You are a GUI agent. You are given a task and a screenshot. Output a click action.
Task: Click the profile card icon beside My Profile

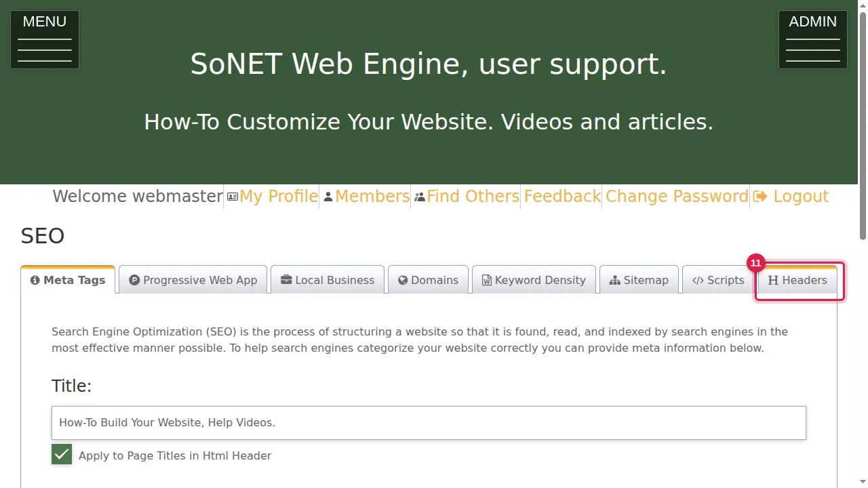pos(233,197)
